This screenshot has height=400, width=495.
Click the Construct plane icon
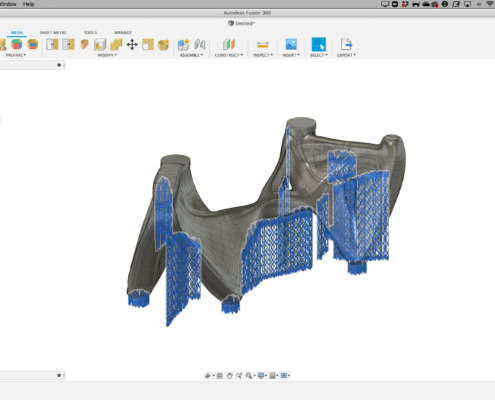pyautogui.click(x=229, y=44)
